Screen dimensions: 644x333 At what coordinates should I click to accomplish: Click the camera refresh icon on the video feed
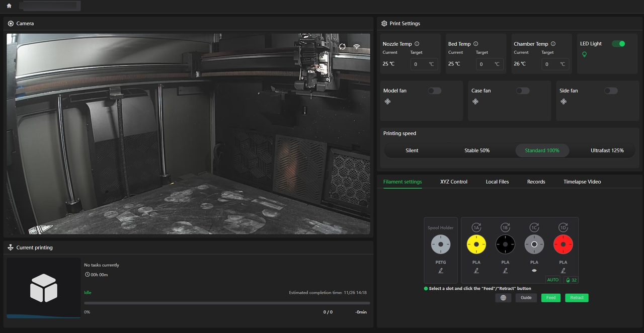pos(342,47)
